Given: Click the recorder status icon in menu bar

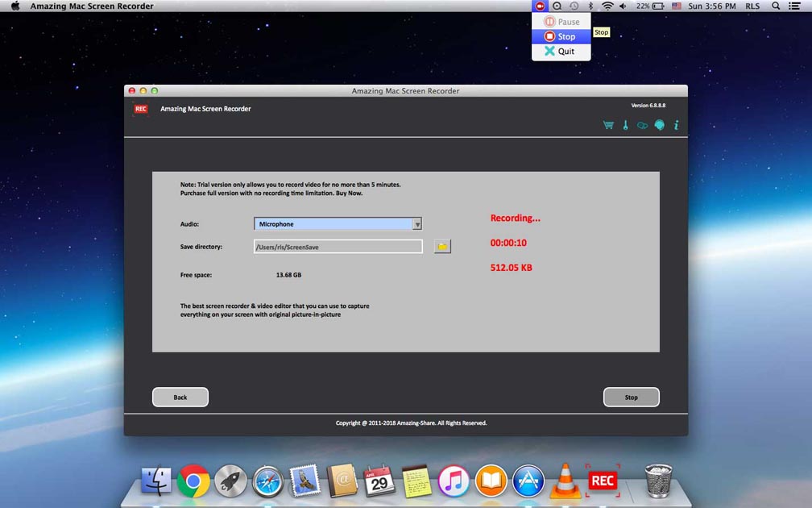Looking at the screenshot, I should (540, 6).
